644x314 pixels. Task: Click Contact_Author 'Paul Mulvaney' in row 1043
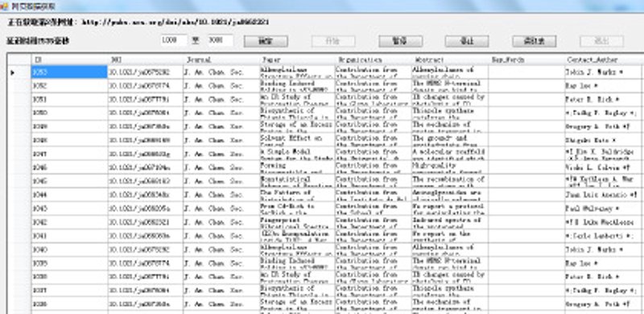(602, 209)
